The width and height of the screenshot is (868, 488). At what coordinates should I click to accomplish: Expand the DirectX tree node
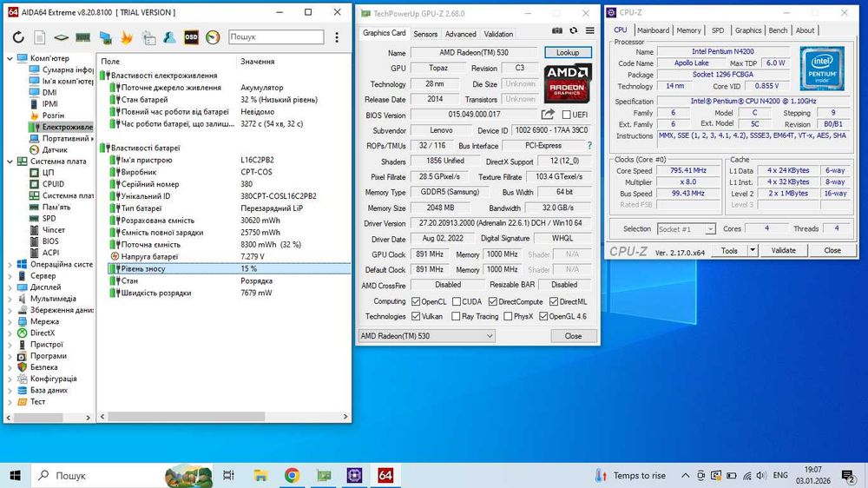coord(10,333)
